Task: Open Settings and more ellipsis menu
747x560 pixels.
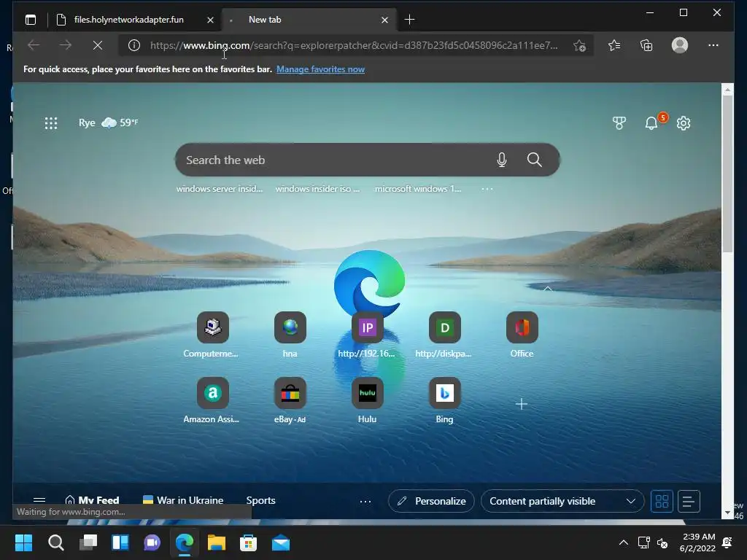Action: click(x=713, y=45)
